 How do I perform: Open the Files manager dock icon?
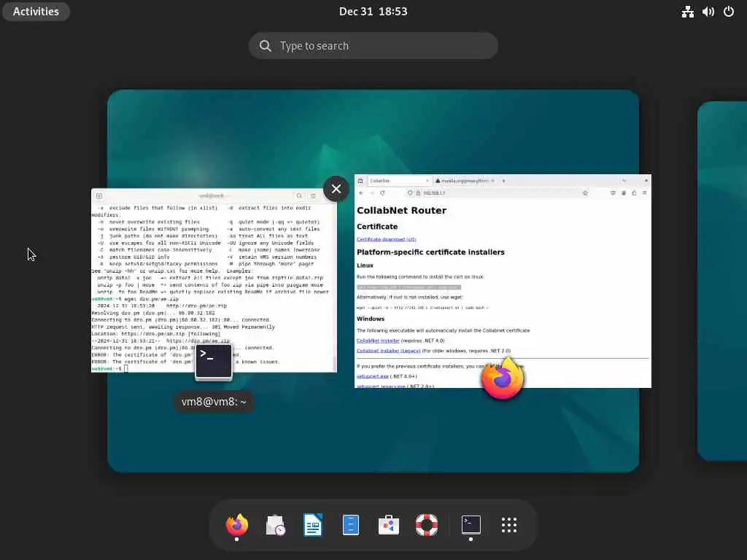[x=351, y=525]
